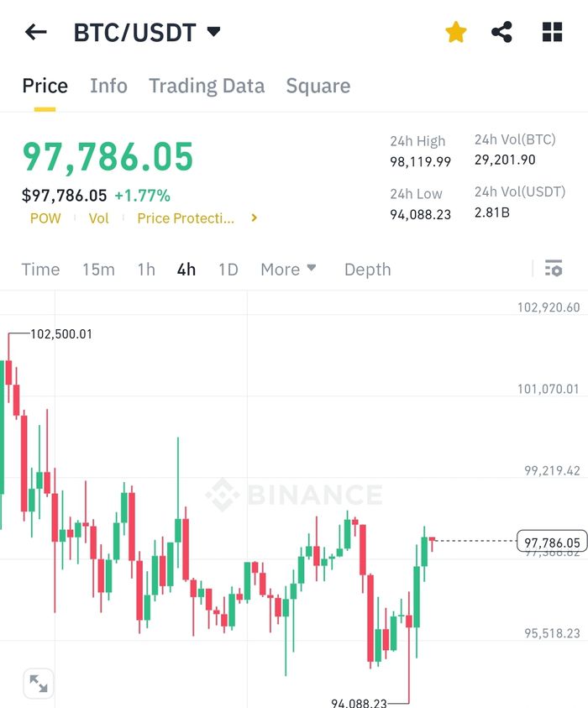Go to the Square tab

coord(318,86)
